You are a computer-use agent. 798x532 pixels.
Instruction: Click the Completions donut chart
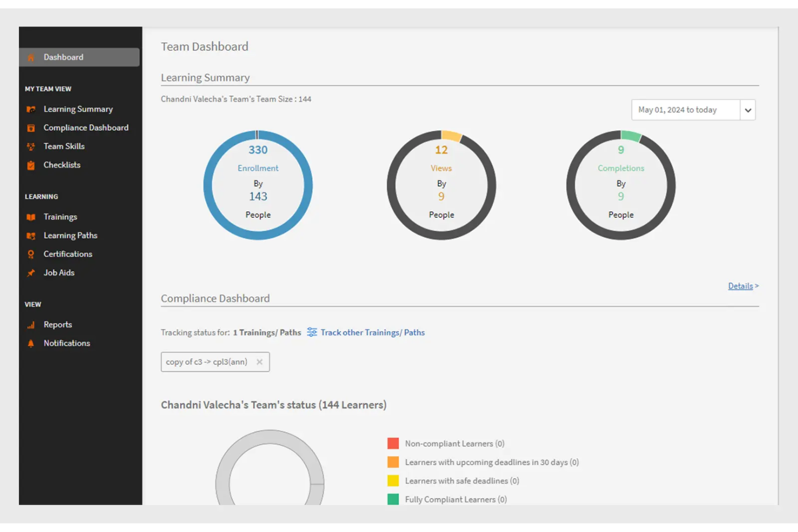click(621, 185)
